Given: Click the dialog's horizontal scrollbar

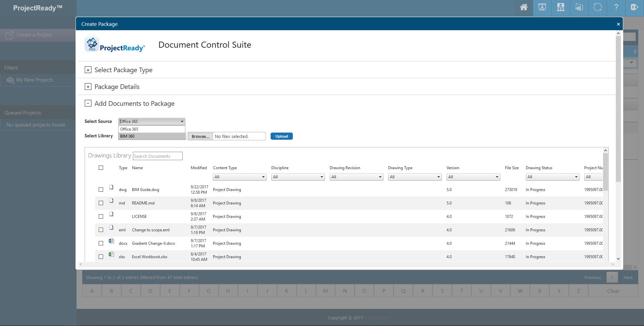Looking at the screenshot, I should coord(347,265).
